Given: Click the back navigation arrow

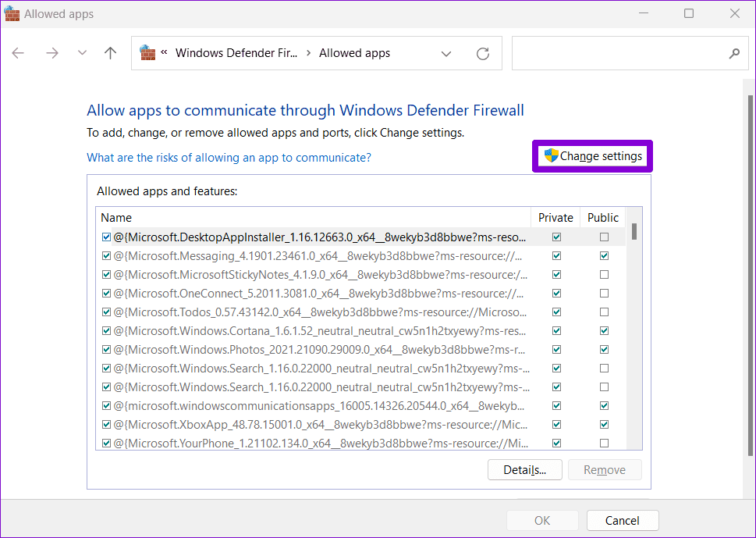Looking at the screenshot, I should click(x=18, y=53).
